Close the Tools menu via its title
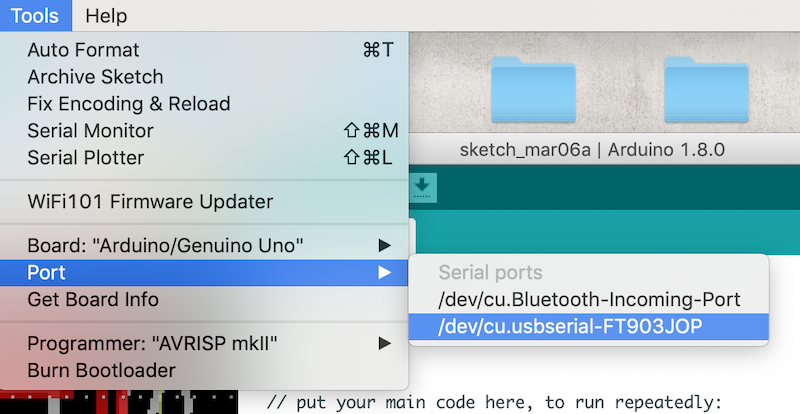Viewport: 800px width, 414px height. tap(35, 16)
